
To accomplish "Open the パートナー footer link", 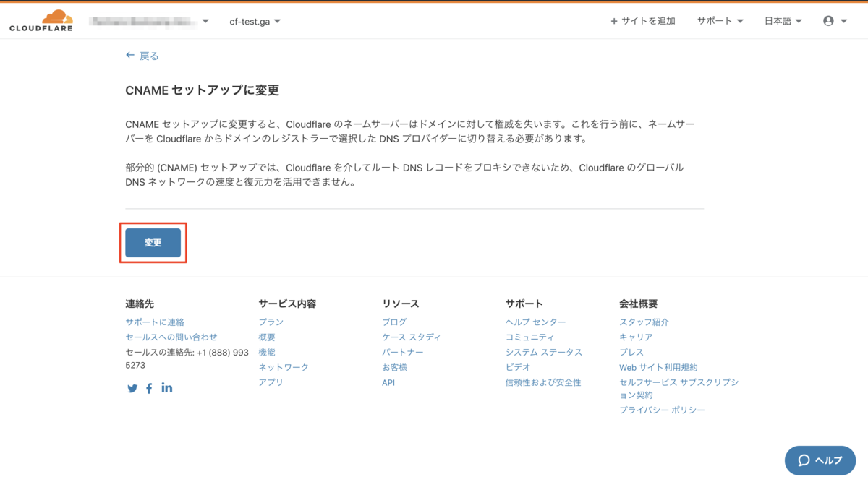I will pyautogui.click(x=403, y=353).
